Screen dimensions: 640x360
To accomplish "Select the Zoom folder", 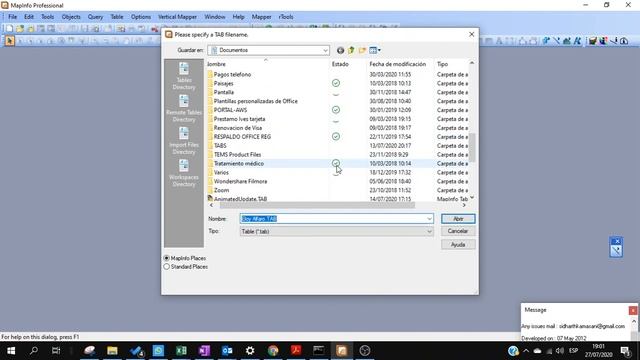I will pyautogui.click(x=221, y=190).
